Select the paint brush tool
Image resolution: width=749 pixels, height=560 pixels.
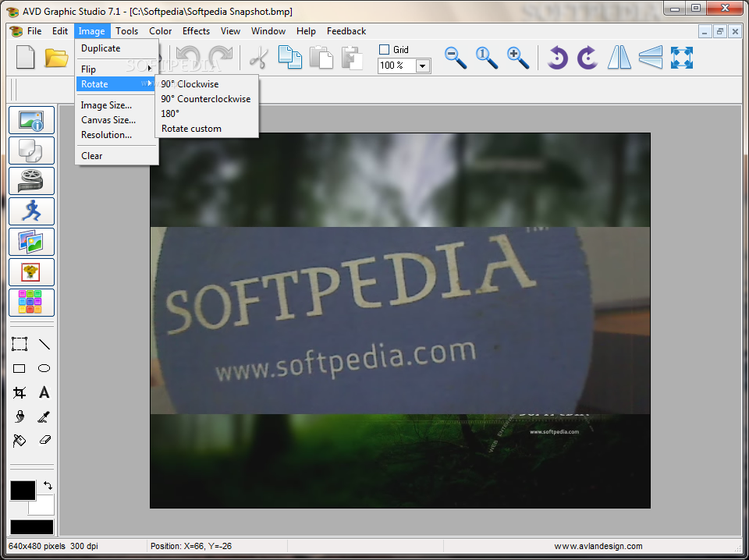(20, 416)
